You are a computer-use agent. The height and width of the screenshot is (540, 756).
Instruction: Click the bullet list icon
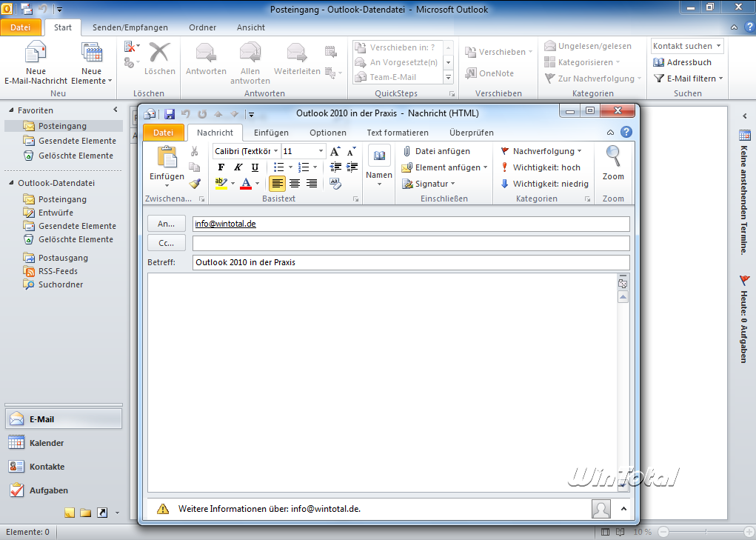pos(278,167)
